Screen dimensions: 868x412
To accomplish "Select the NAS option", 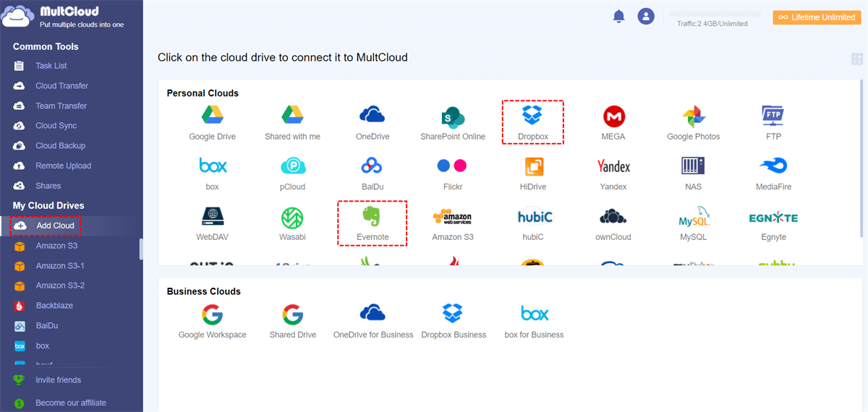I will click(693, 173).
